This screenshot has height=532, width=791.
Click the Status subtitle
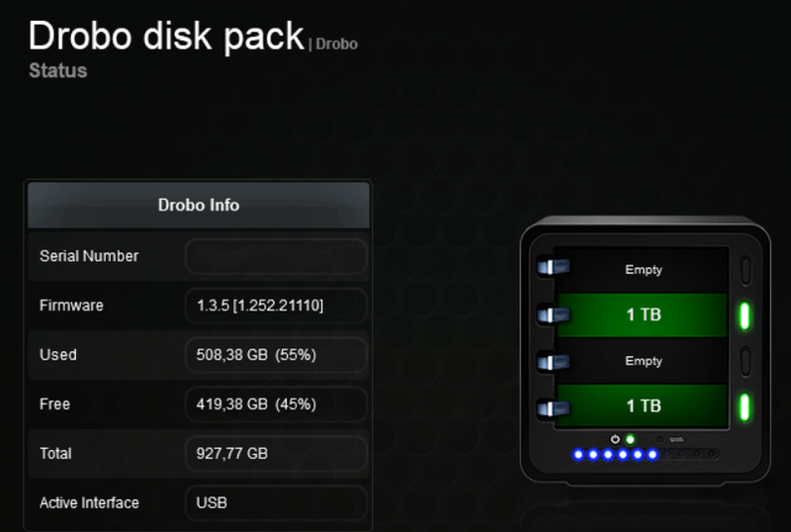click(x=58, y=71)
